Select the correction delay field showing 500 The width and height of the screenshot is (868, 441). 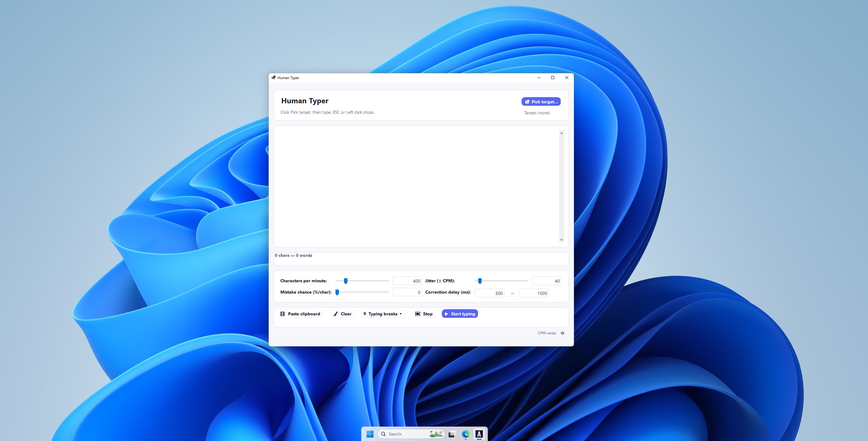(489, 293)
